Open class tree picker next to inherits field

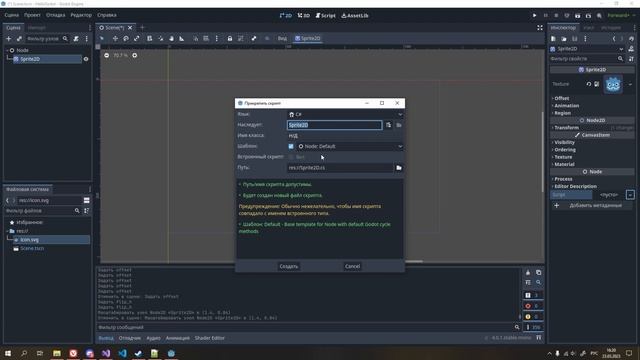tap(389, 125)
